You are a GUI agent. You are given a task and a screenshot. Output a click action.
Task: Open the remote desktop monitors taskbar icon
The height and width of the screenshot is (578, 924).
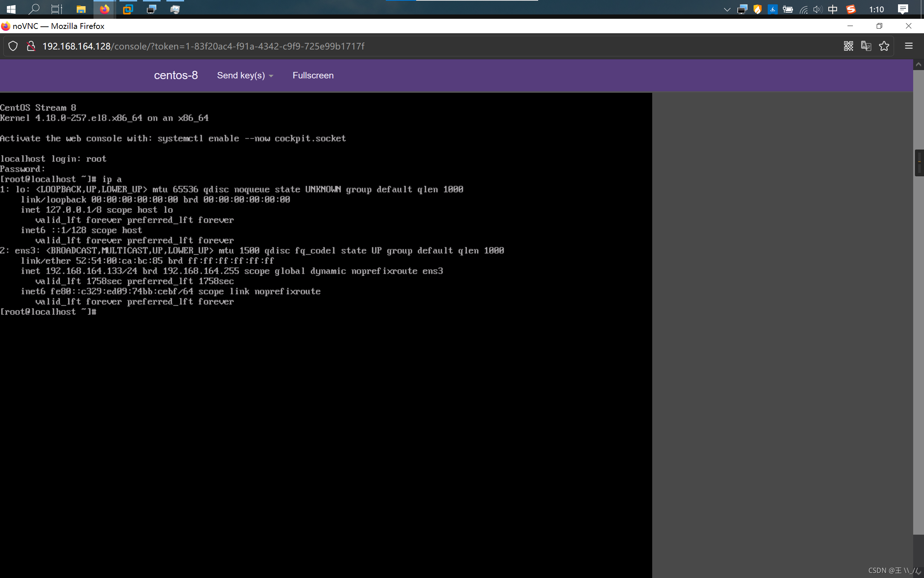tap(152, 9)
